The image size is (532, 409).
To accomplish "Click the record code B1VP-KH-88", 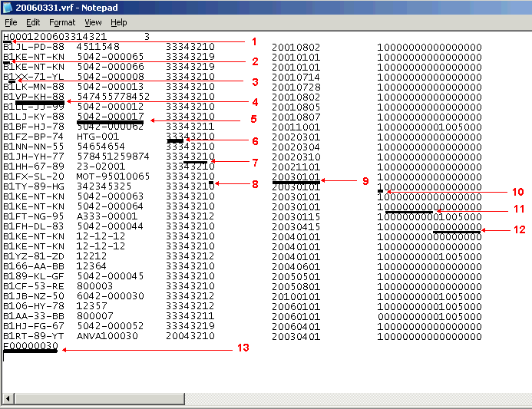I will [x=34, y=97].
